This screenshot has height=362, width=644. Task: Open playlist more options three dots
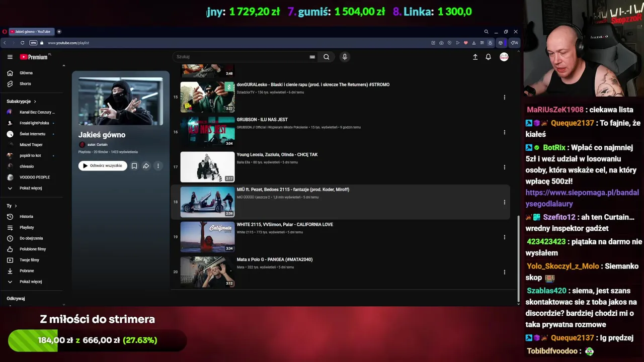tap(158, 165)
